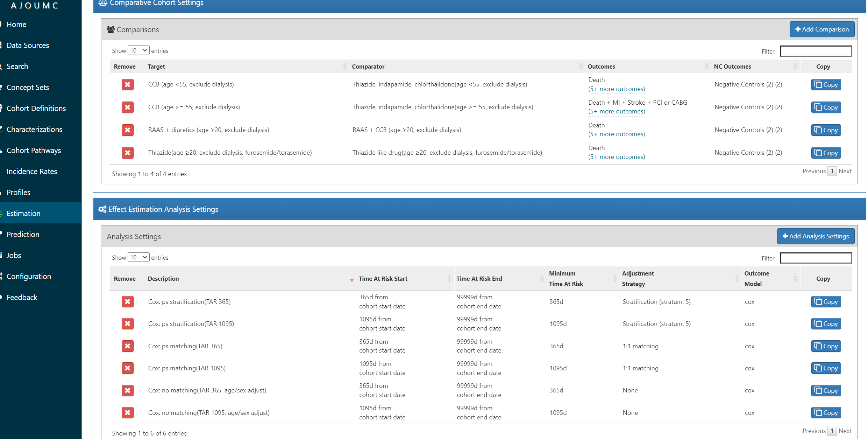Delete the Thiazide(age ≥20) comparison entry
The width and height of the screenshot is (868, 439).
point(127,153)
